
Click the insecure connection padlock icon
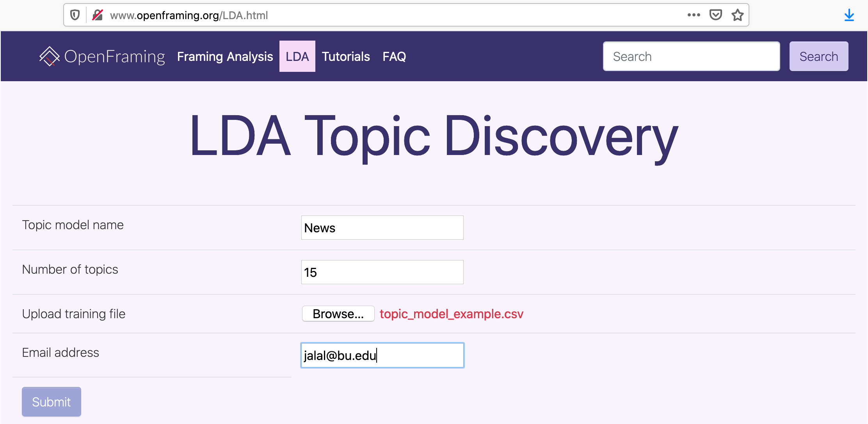point(97,15)
